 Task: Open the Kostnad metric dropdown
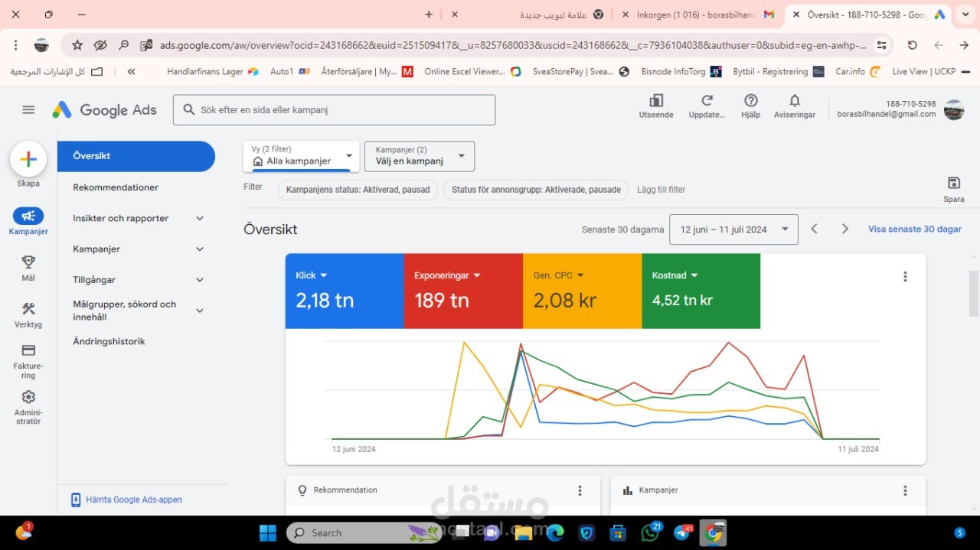[694, 275]
